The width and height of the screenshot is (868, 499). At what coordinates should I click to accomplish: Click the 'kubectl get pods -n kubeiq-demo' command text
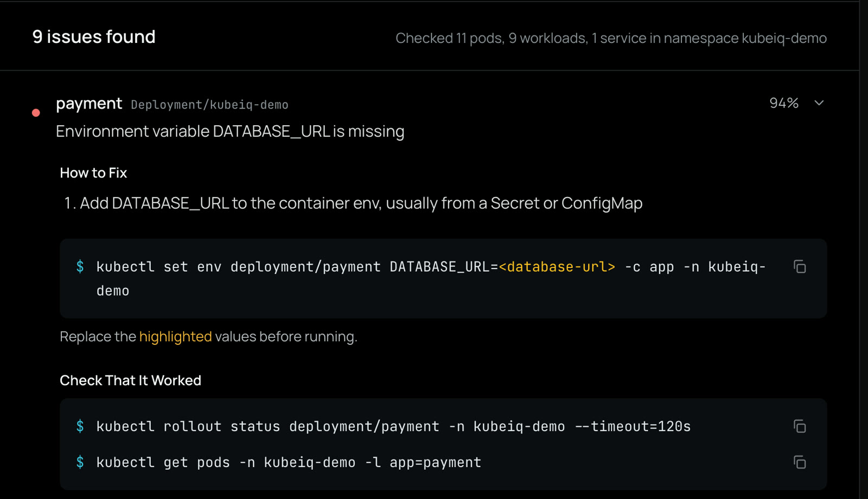coord(289,462)
